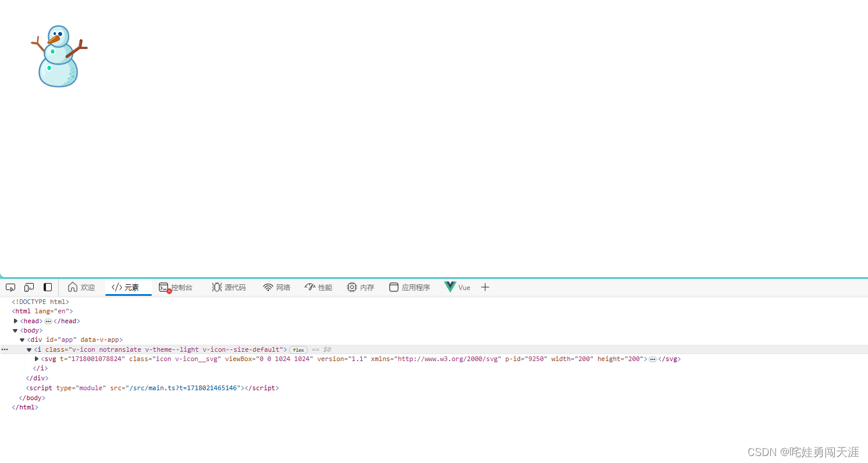Switch to the 应用程序 application tab
The image size is (868, 463).
click(410, 287)
